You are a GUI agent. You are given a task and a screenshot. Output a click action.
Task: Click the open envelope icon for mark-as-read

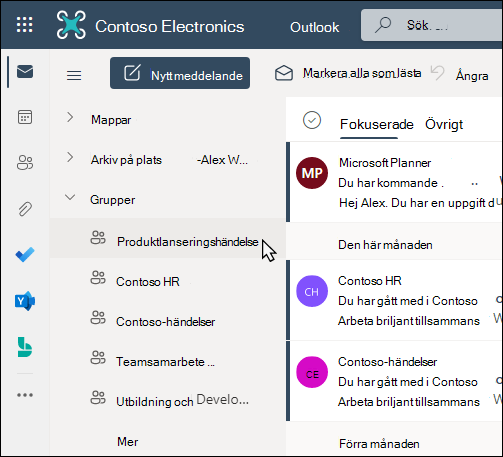[x=284, y=73]
